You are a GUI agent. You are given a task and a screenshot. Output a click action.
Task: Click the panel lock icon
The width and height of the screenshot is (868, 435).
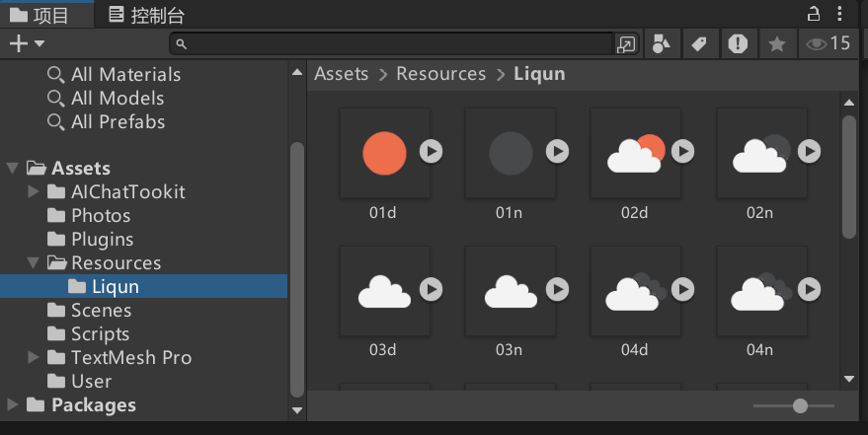[x=815, y=14]
